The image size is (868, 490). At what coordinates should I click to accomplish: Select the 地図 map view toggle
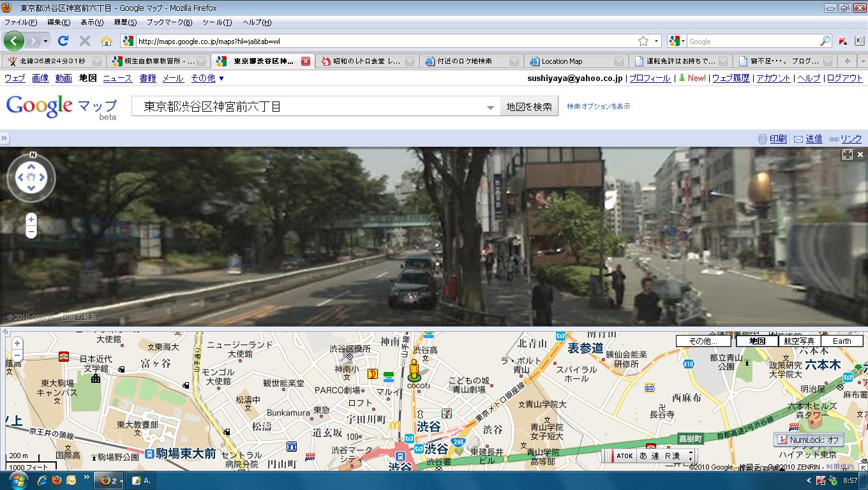(x=758, y=341)
